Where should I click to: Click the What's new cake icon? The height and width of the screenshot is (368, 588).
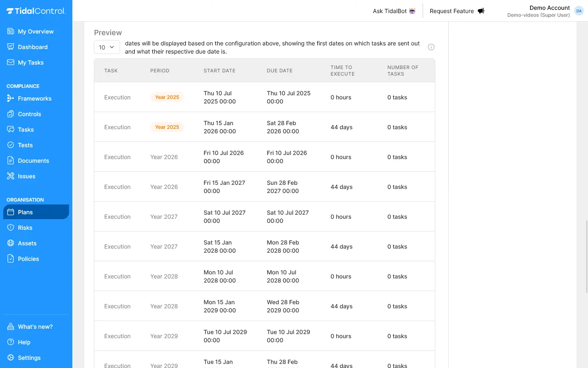[11, 327]
